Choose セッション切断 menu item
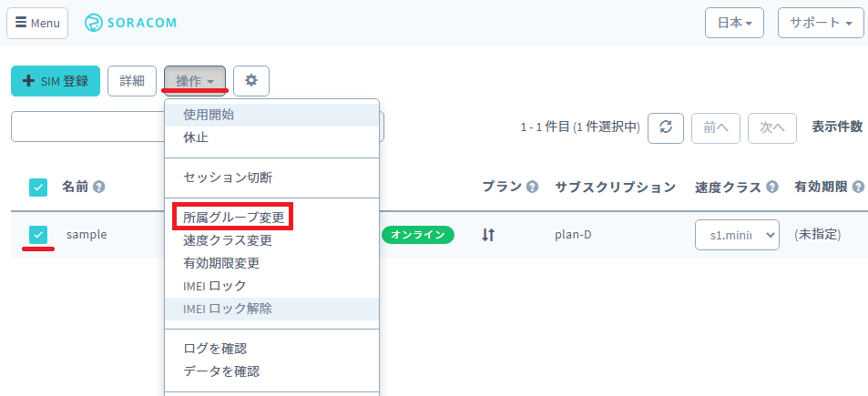868x396 pixels. 228,178
